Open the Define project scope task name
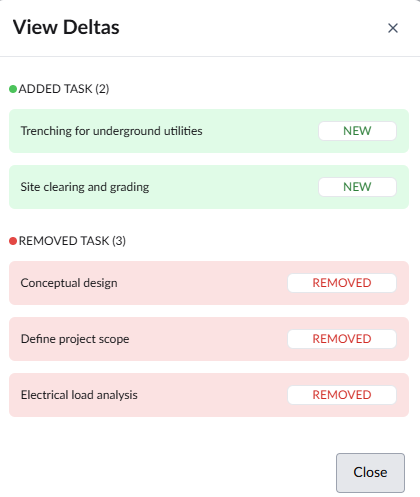Screen dimensions: 420x497 [x=75, y=339]
